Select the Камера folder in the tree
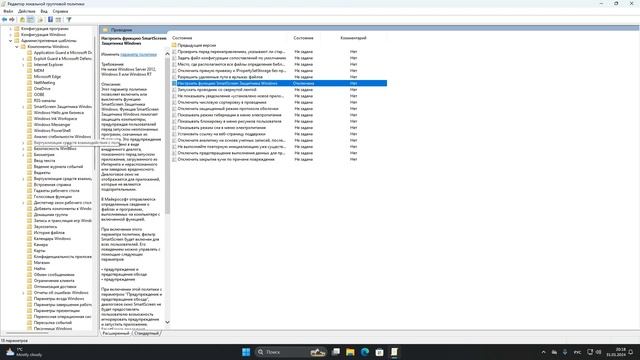The image size is (640, 360). click(x=41, y=244)
